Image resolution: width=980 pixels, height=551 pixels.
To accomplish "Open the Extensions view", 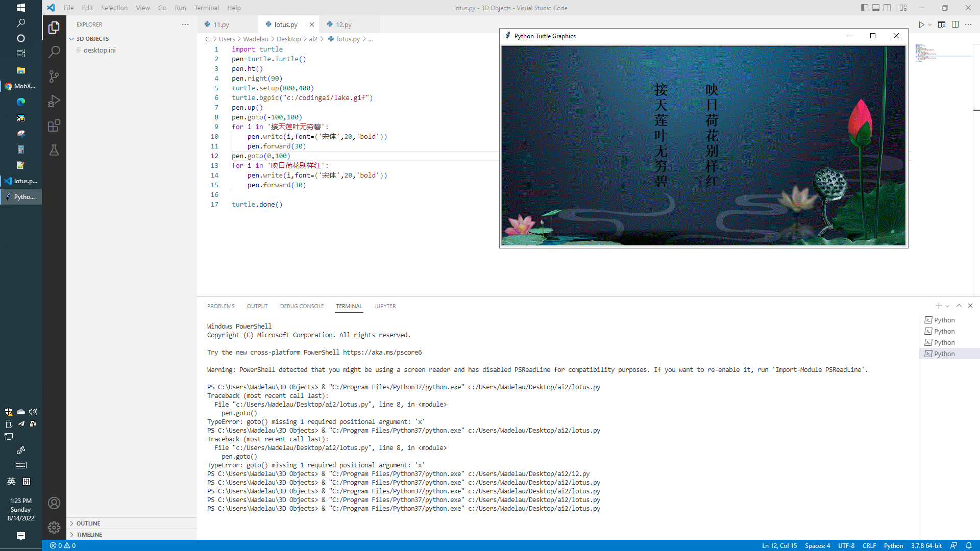I will click(x=54, y=126).
